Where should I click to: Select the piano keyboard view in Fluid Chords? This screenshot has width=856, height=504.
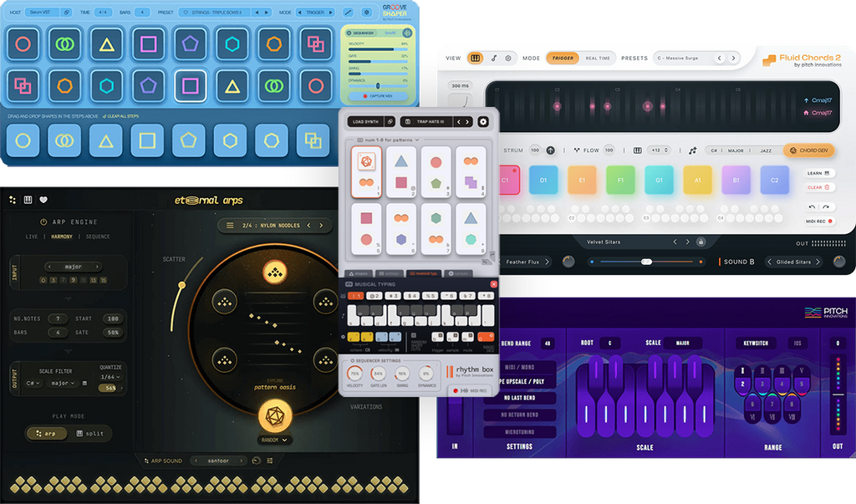pyautogui.click(x=476, y=58)
